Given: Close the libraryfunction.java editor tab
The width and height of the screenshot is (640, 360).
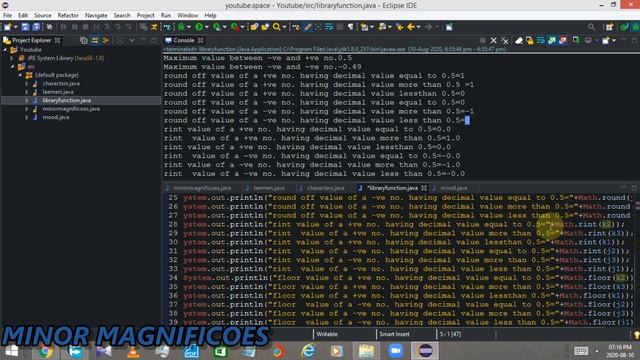Looking at the screenshot, I should (424, 188).
